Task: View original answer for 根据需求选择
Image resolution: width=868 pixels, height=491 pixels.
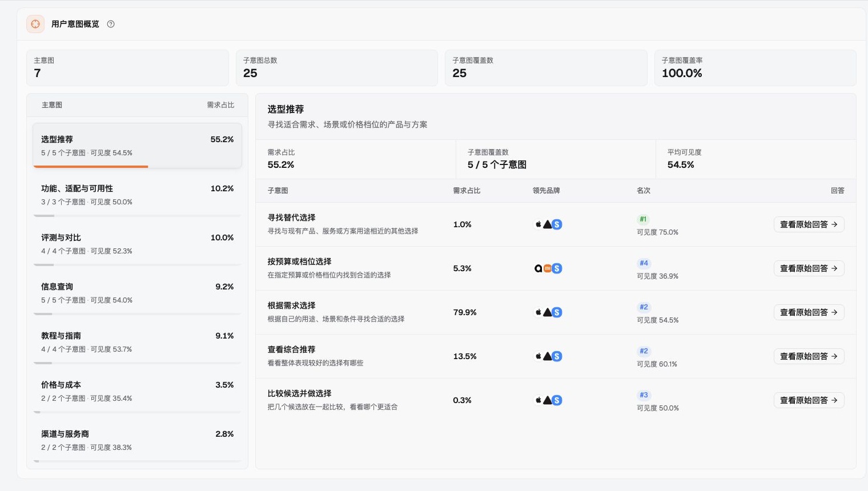Action: [x=809, y=312]
